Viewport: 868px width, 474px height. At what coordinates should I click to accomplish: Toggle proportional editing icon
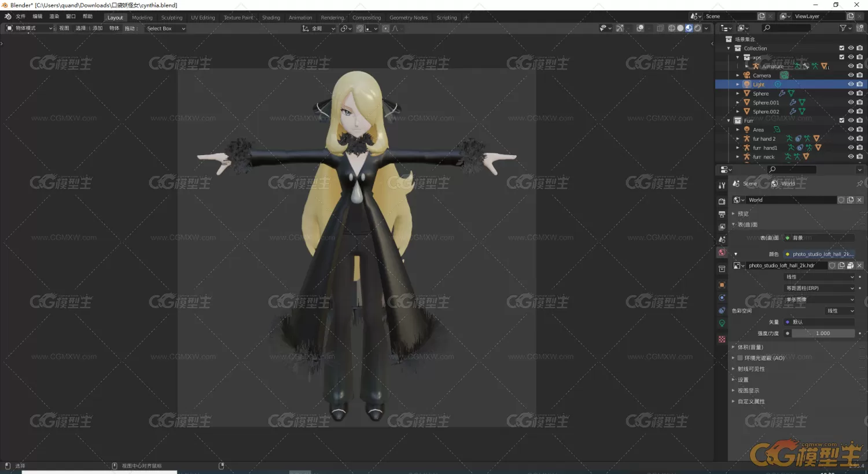point(386,28)
